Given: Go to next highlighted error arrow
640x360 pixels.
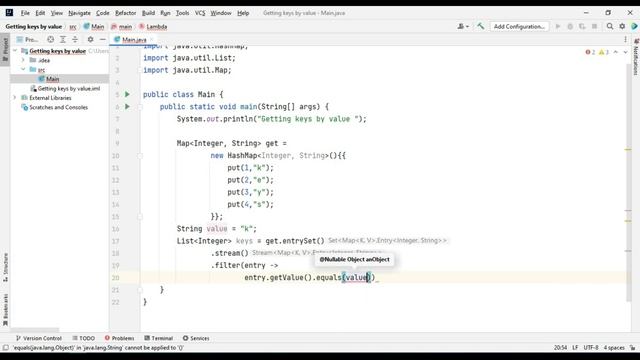Looking at the screenshot, I should click(x=625, y=52).
